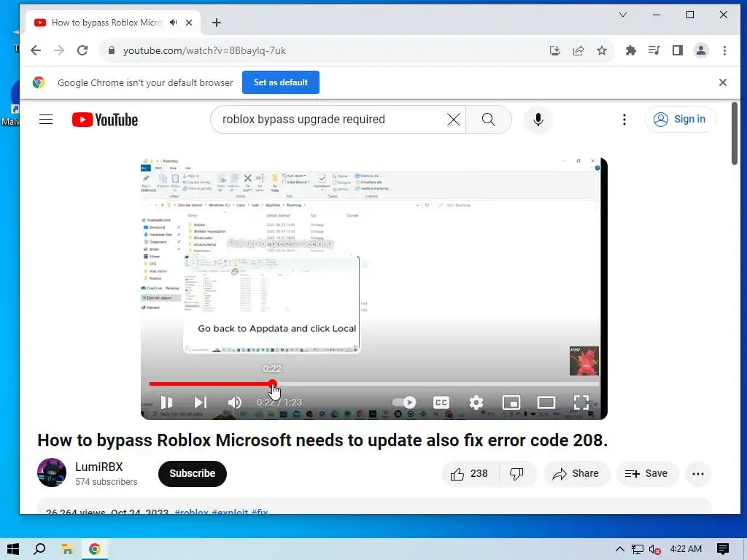
Task: Click the page vertical scrollbar
Action: point(734,134)
